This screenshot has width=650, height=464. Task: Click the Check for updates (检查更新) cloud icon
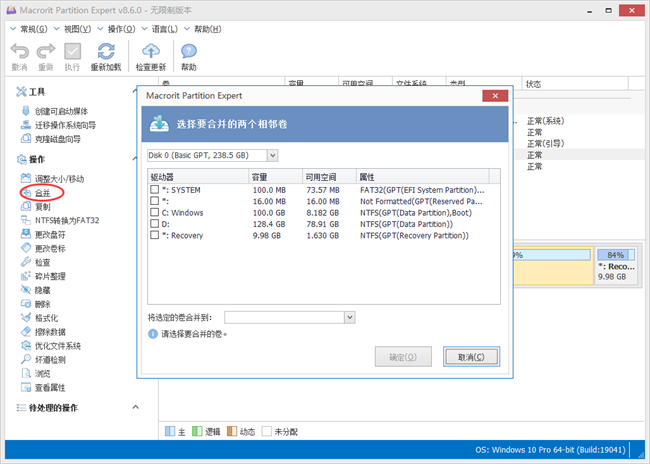pyautogui.click(x=151, y=51)
